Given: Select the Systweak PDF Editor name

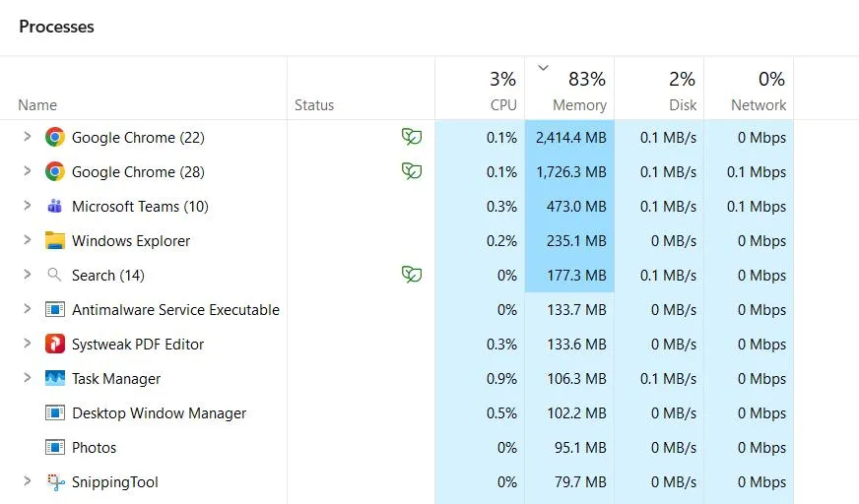Looking at the screenshot, I should [x=138, y=345].
